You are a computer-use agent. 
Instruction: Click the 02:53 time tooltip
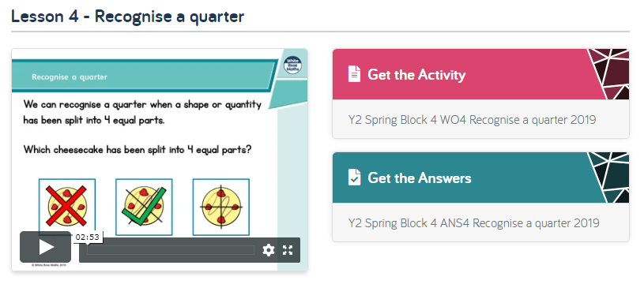pos(88,237)
